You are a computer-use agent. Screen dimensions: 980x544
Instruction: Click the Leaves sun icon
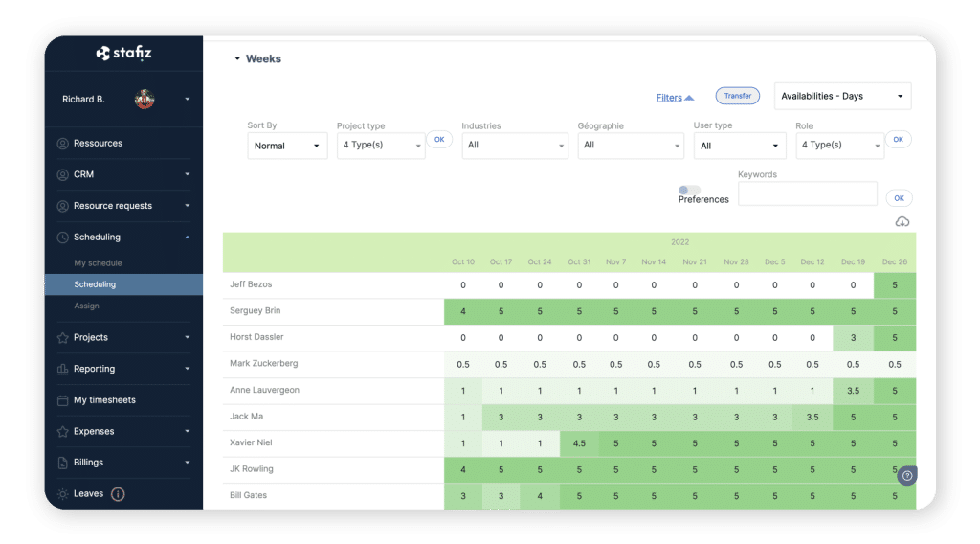point(62,494)
